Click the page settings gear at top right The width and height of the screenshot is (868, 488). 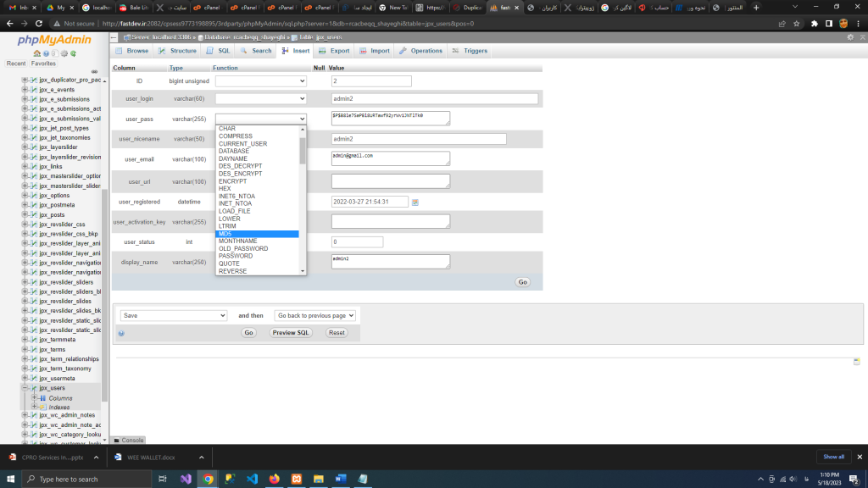click(851, 37)
